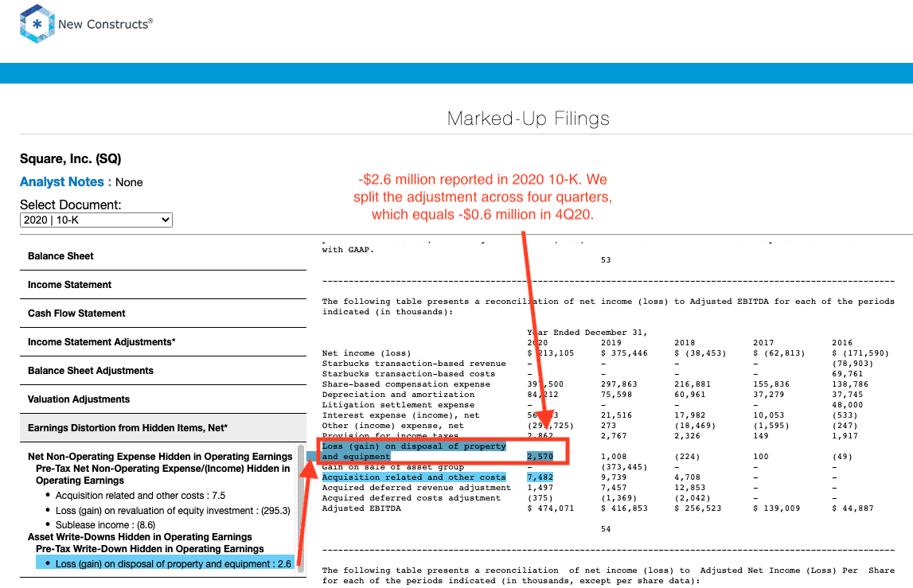Select the Balance Sheet section
Screen dimensions: 913x588
(x=163, y=256)
